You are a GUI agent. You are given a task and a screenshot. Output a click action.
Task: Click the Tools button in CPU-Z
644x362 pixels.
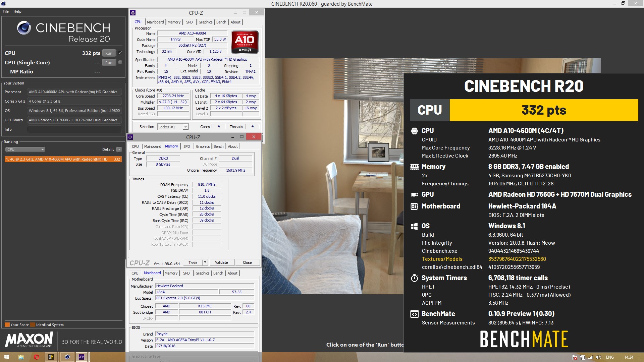(193, 262)
